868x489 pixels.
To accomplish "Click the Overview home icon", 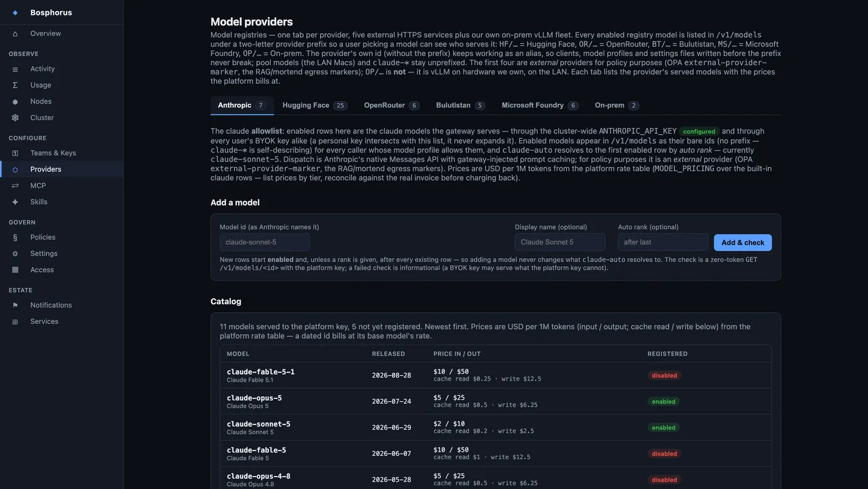I will pos(15,34).
